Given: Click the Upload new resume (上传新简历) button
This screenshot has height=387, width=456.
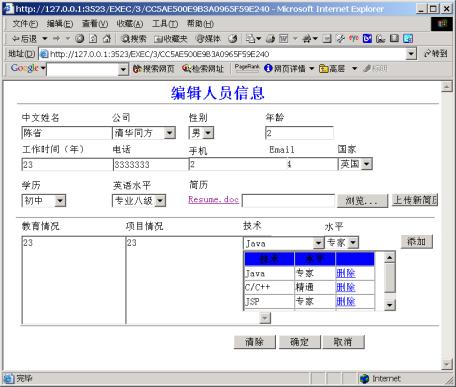Looking at the screenshot, I should point(415,200).
